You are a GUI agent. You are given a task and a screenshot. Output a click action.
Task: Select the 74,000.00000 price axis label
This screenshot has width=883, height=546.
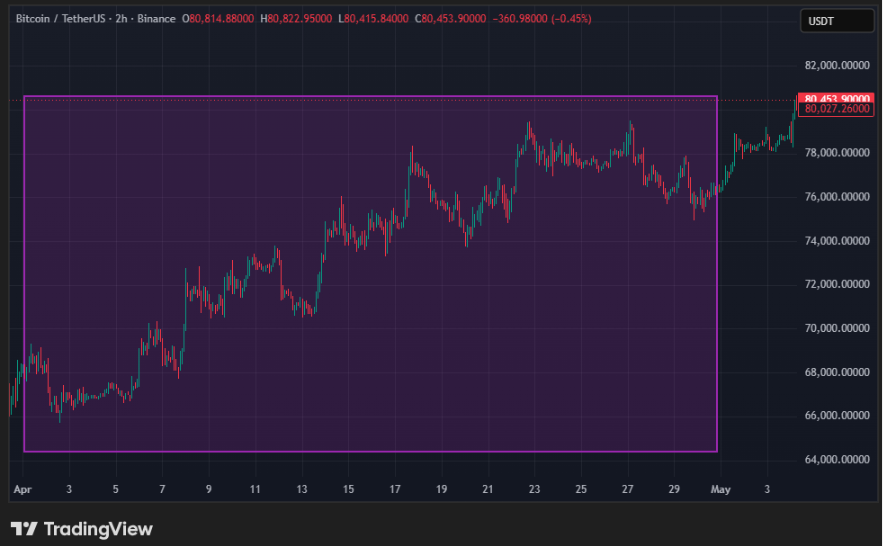837,240
